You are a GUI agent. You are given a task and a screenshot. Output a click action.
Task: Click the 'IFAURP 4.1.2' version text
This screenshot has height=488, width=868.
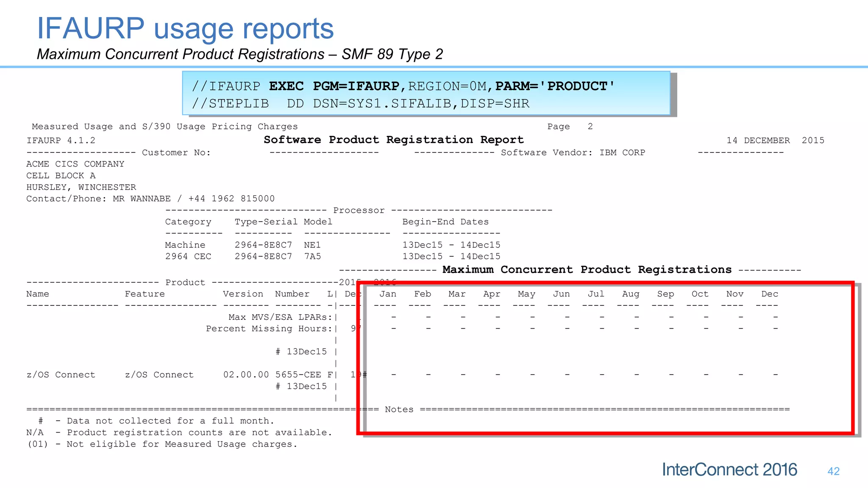coord(61,140)
